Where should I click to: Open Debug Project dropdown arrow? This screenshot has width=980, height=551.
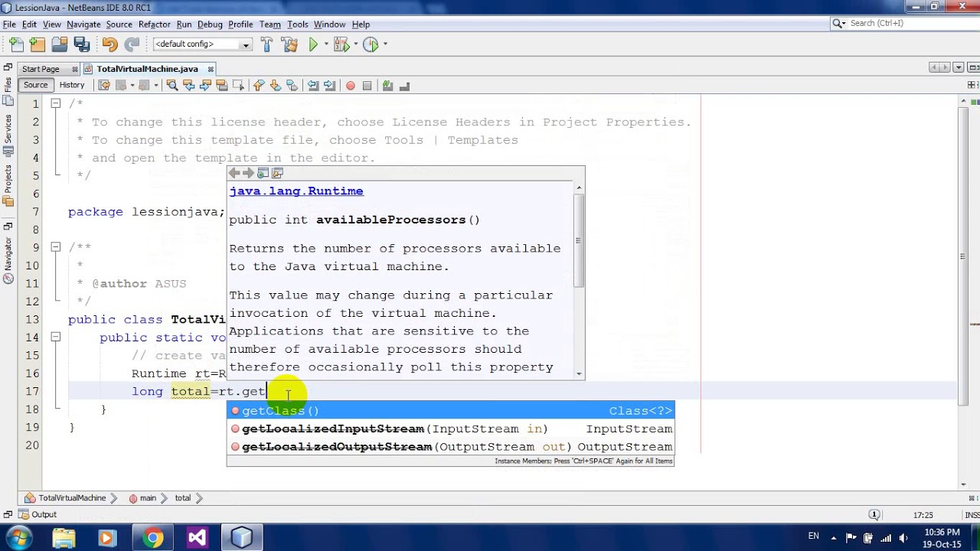[356, 44]
